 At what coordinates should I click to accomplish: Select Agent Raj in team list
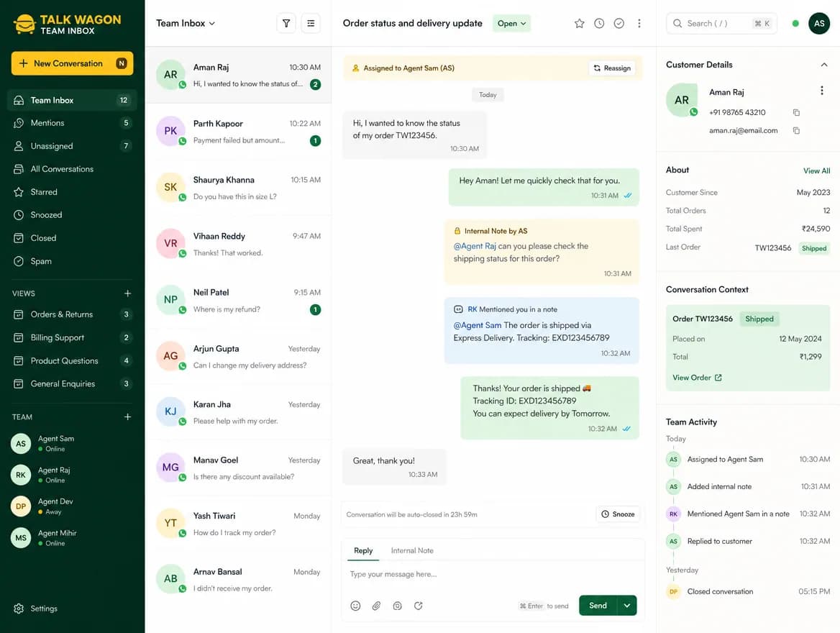tap(72, 475)
